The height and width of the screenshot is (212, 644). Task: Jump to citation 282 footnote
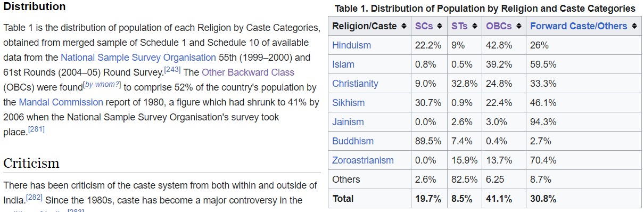pyautogui.click(x=35, y=197)
